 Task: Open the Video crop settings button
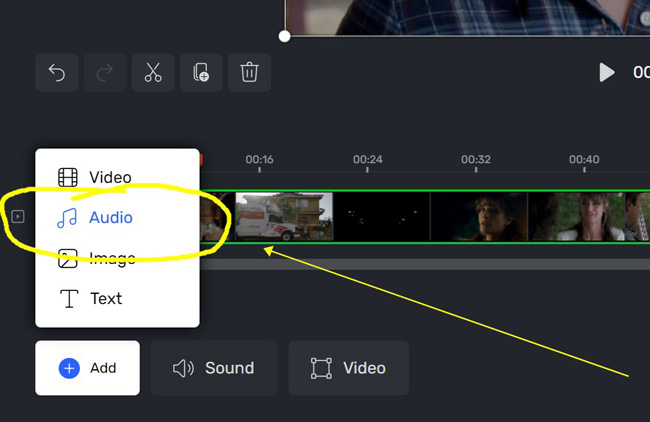[349, 368]
